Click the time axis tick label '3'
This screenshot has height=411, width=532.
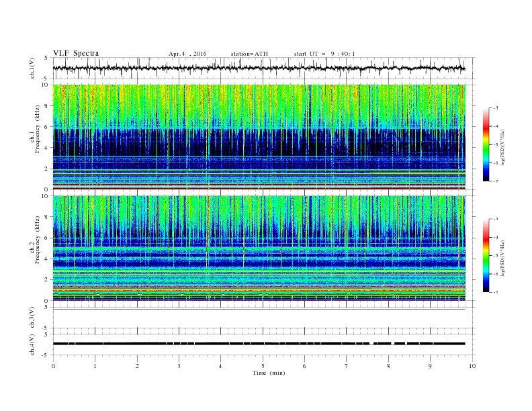179,366
